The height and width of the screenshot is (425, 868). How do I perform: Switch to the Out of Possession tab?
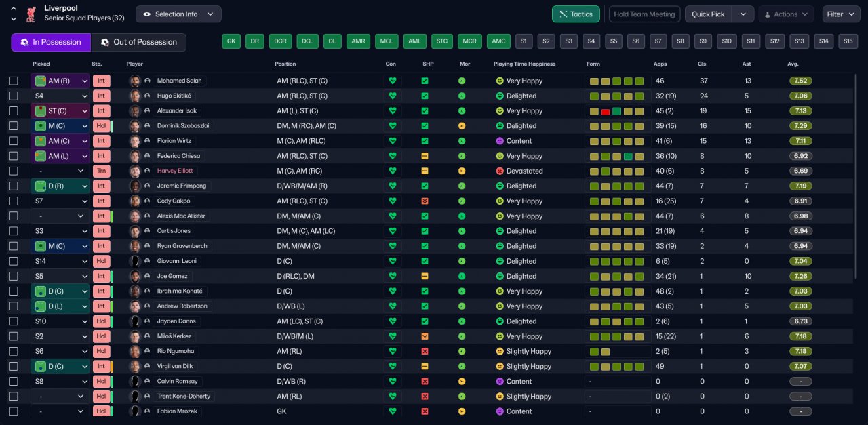tap(138, 42)
